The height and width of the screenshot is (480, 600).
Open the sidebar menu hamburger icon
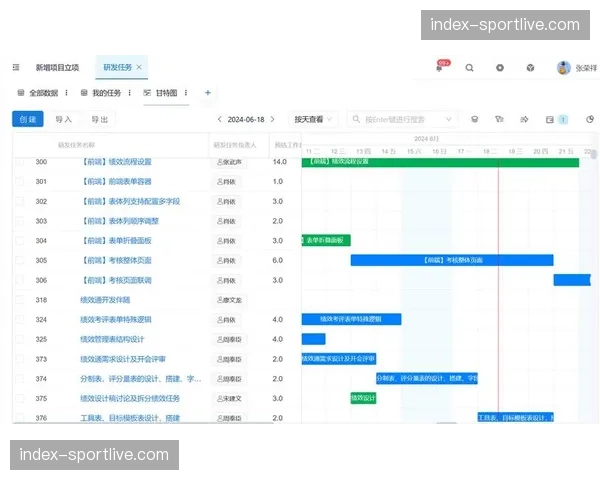[x=16, y=67]
